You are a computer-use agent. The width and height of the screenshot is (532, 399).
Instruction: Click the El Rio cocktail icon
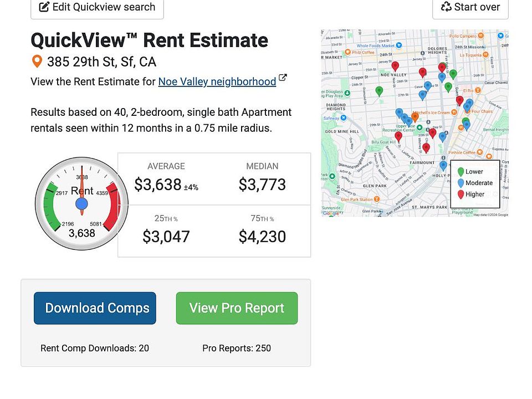click(x=478, y=90)
